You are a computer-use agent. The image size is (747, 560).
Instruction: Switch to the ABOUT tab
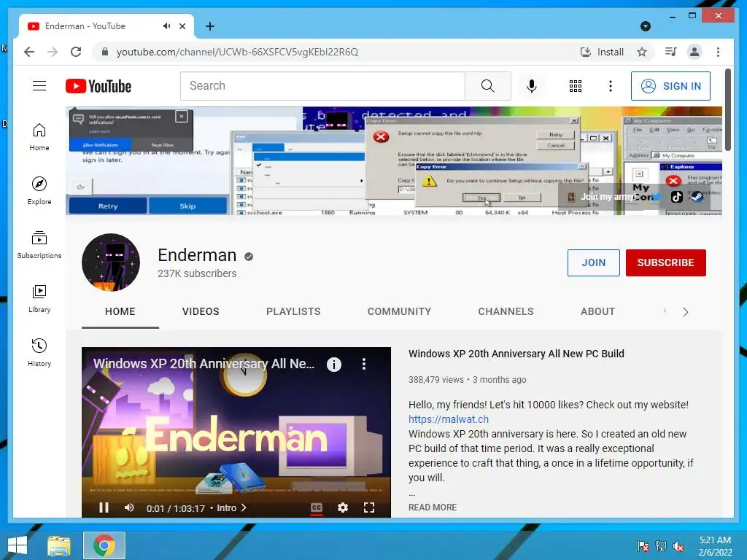[598, 311]
